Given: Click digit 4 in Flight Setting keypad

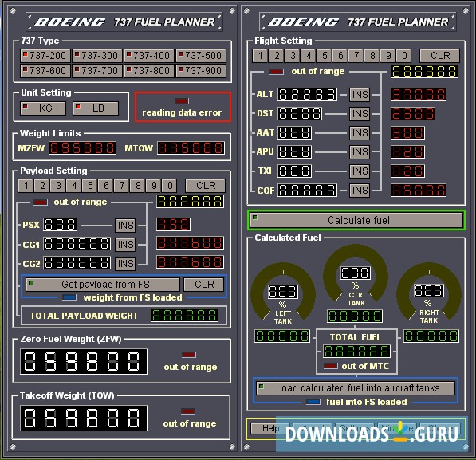Looking at the screenshot, I should tap(308, 56).
